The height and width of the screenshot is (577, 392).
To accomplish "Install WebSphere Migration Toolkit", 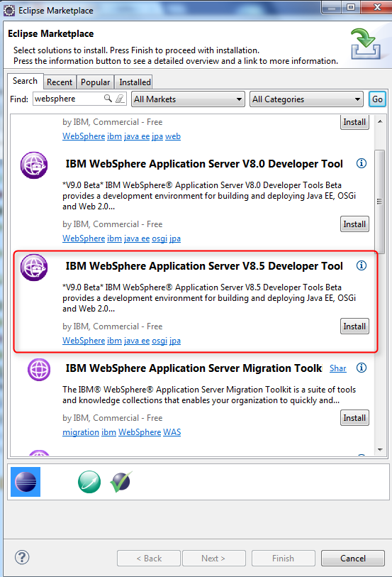I will pos(354,418).
